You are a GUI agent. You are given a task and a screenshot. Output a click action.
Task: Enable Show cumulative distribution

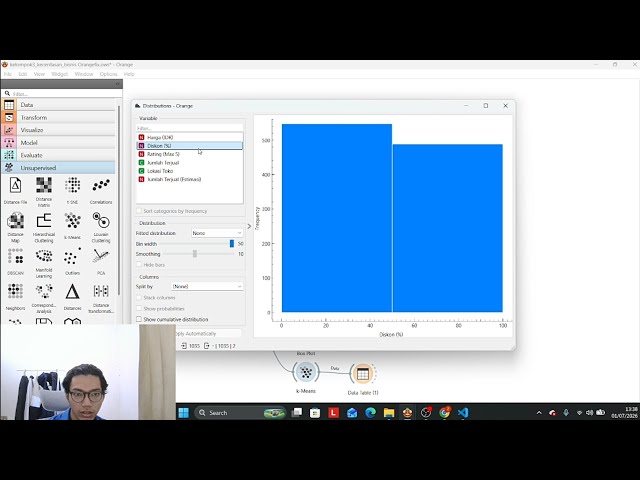[139, 319]
